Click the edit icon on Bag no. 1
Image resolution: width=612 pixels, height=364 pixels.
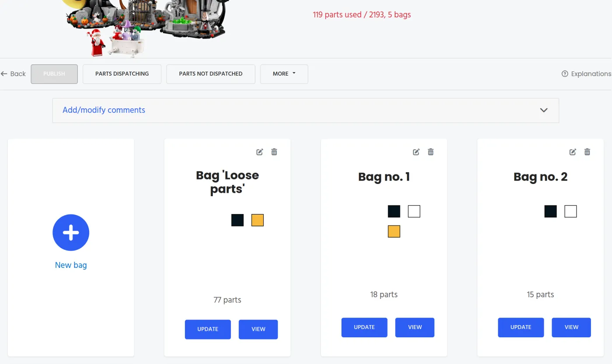click(416, 152)
